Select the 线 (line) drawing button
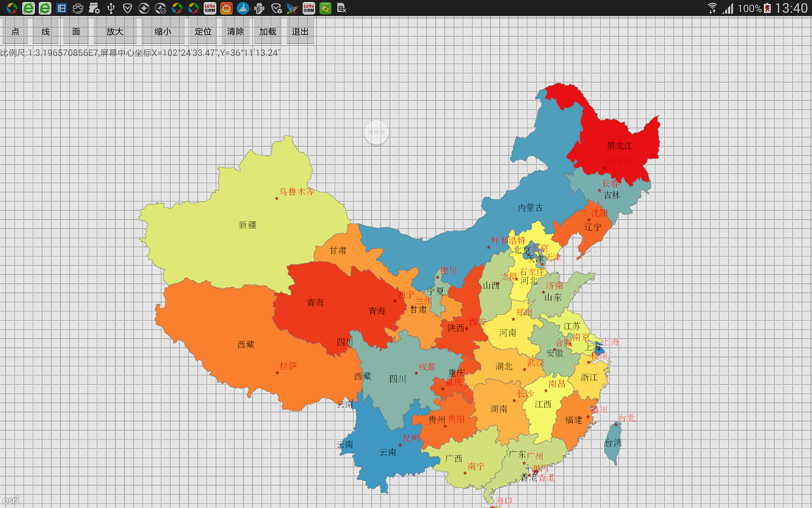The image size is (812, 508). tap(46, 31)
